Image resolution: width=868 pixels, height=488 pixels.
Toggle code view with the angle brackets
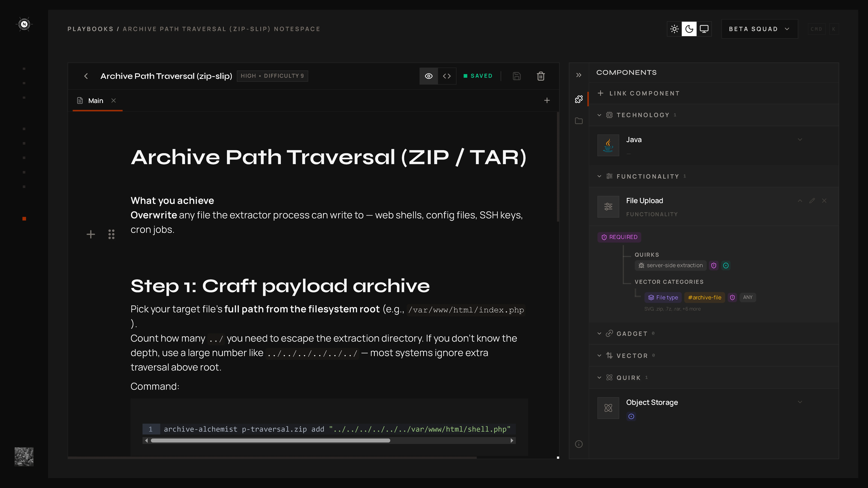(447, 76)
